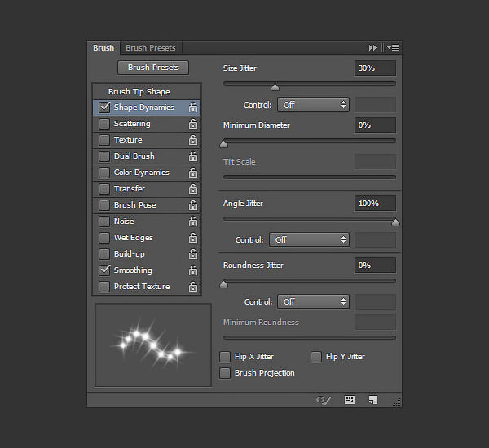Screen dimensions: 489x448
Task: Check the Flip X Jitter option
Action: tap(225, 357)
